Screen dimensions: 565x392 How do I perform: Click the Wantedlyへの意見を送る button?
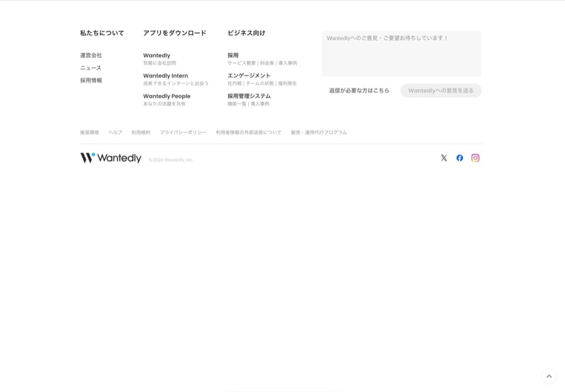(441, 91)
